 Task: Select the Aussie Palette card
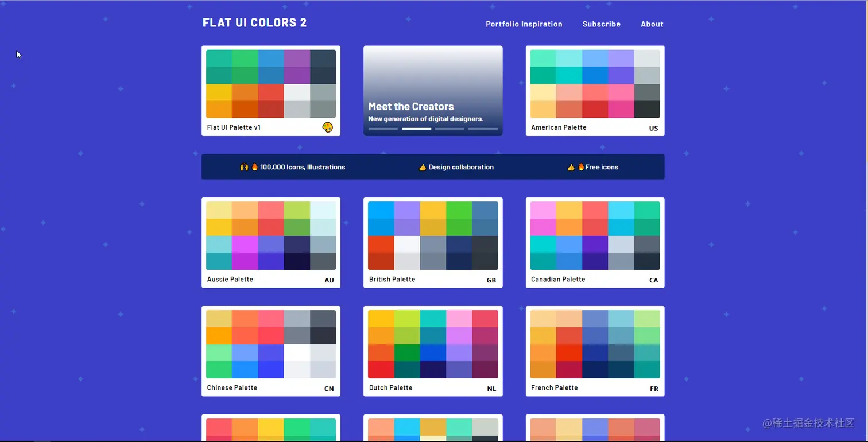click(x=271, y=243)
